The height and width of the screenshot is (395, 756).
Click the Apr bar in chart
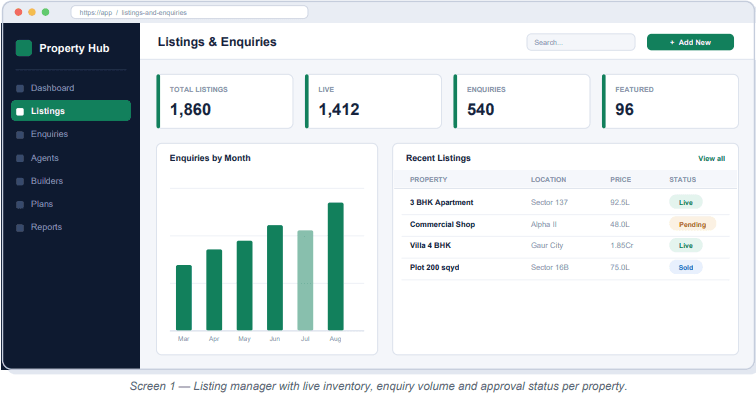point(214,290)
